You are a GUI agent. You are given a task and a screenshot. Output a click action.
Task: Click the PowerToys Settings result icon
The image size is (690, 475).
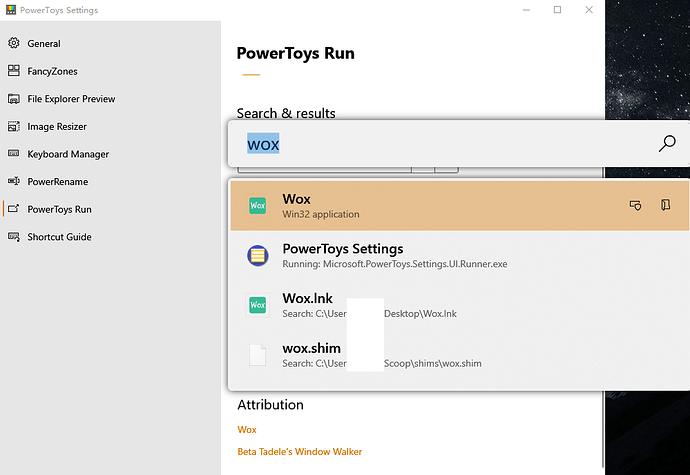(x=257, y=255)
